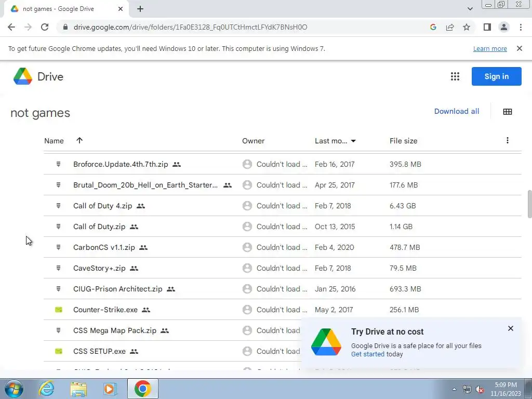
Task: Go back using the browser back arrow
Action: (x=11, y=27)
